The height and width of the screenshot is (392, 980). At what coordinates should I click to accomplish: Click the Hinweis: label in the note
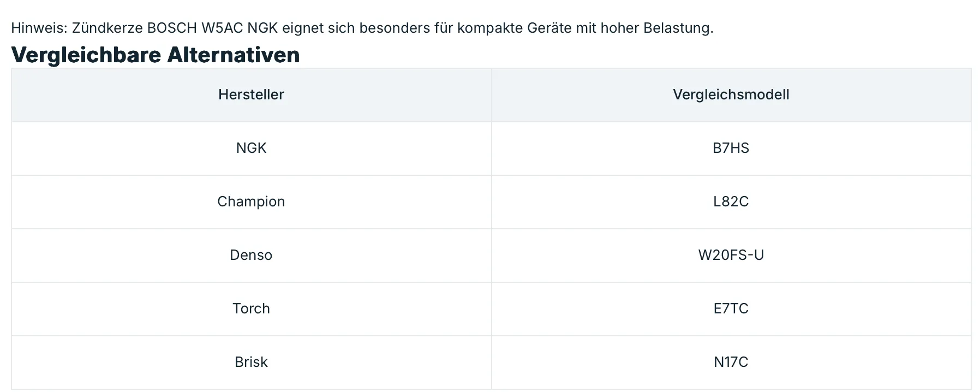tap(39, 28)
